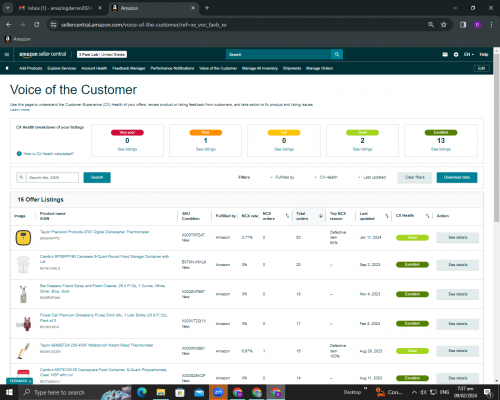Open the Seller Central hamburger menu
This screenshot has height=400, width=500.
(7, 54)
